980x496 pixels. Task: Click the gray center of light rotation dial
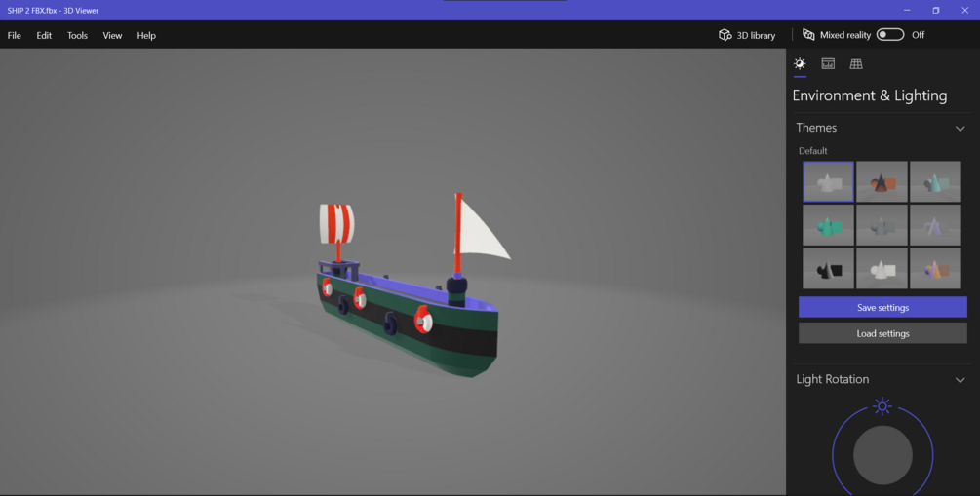click(882, 455)
